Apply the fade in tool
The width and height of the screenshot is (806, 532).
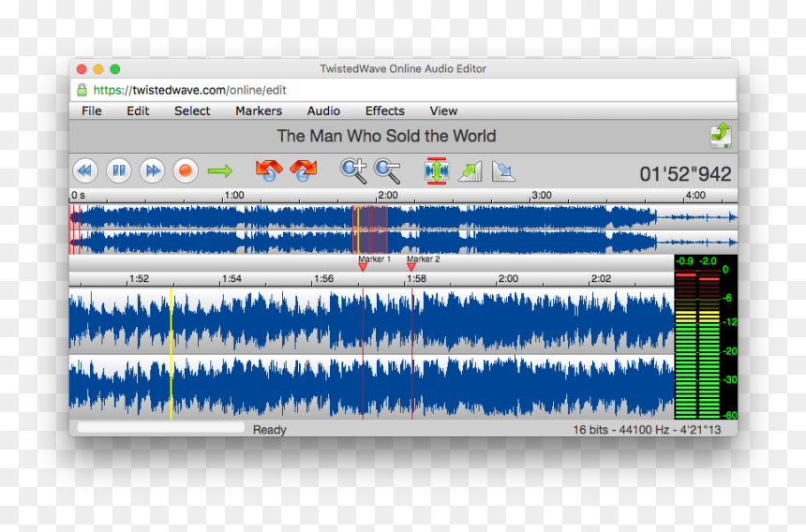(470, 171)
